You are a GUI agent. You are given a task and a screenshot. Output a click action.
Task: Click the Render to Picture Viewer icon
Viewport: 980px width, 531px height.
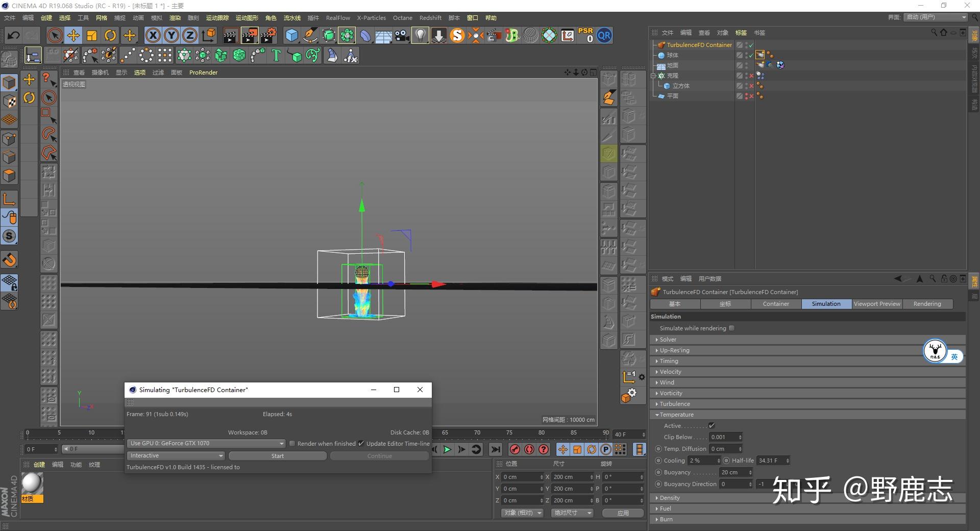(x=249, y=35)
